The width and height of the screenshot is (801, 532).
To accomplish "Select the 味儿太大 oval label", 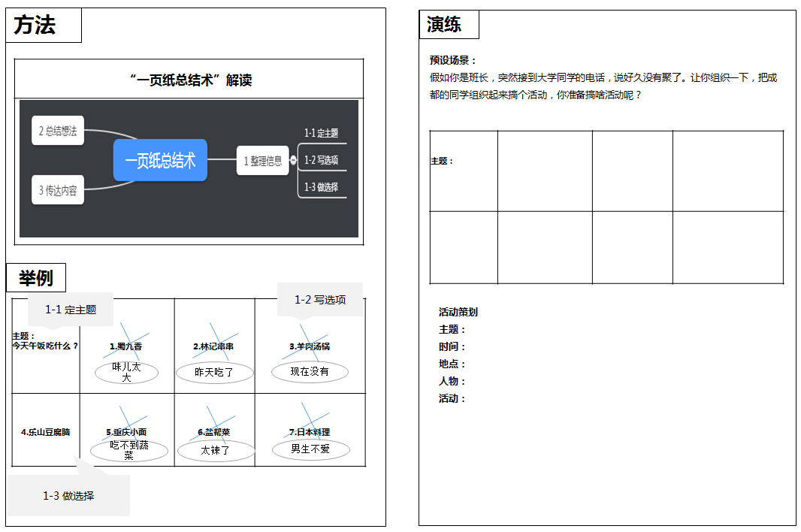I will 126,372.
